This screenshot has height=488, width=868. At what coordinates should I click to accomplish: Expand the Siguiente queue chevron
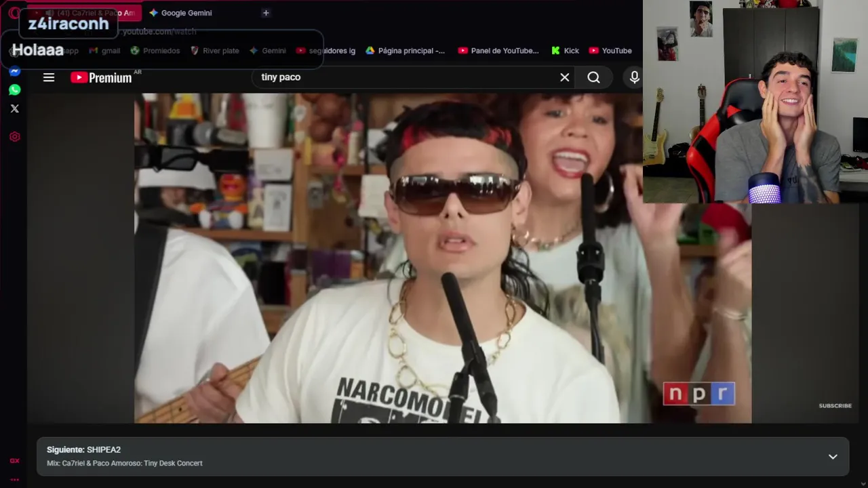833,457
